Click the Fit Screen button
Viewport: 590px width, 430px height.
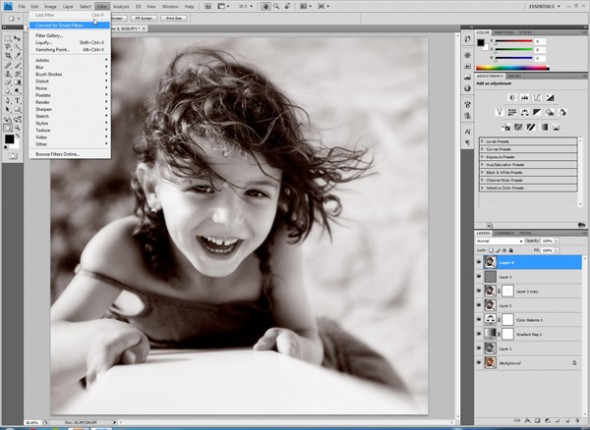click(x=144, y=18)
